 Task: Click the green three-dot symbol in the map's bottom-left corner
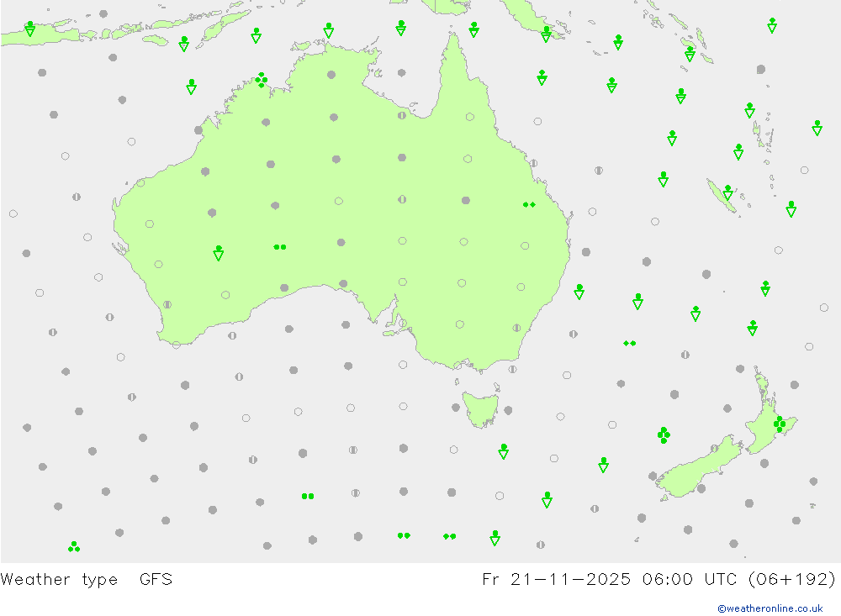74,547
